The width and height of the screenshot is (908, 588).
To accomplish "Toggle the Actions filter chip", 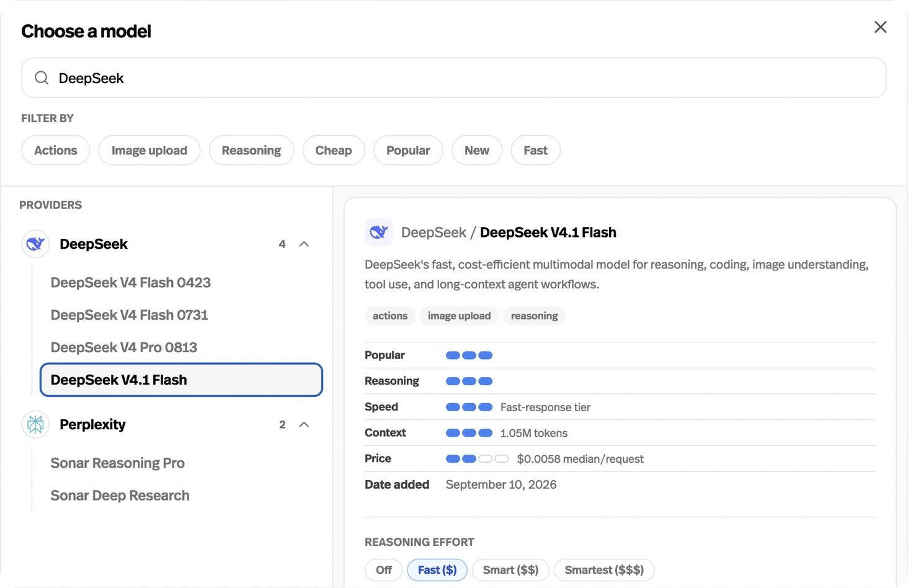I will [56, 150].
